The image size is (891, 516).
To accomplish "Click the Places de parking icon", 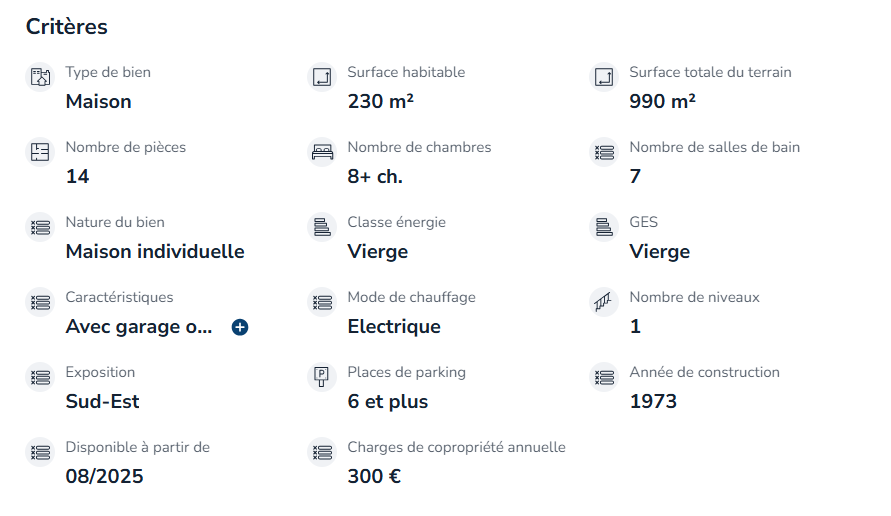I will tap(322, 377).
